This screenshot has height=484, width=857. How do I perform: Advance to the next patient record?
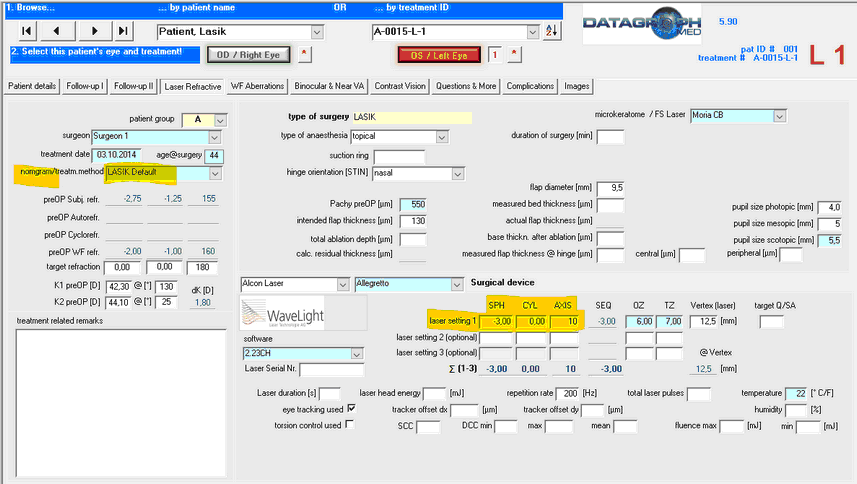(92, 31)
